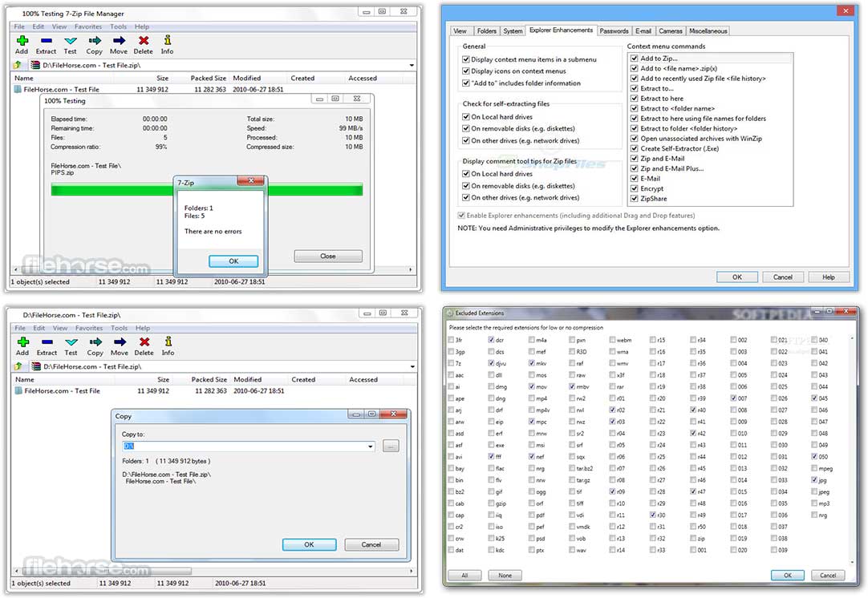Click Close in the 100% Testing dialog
Viewport: 868px width, 598px height.
click(x=328, y=257)
